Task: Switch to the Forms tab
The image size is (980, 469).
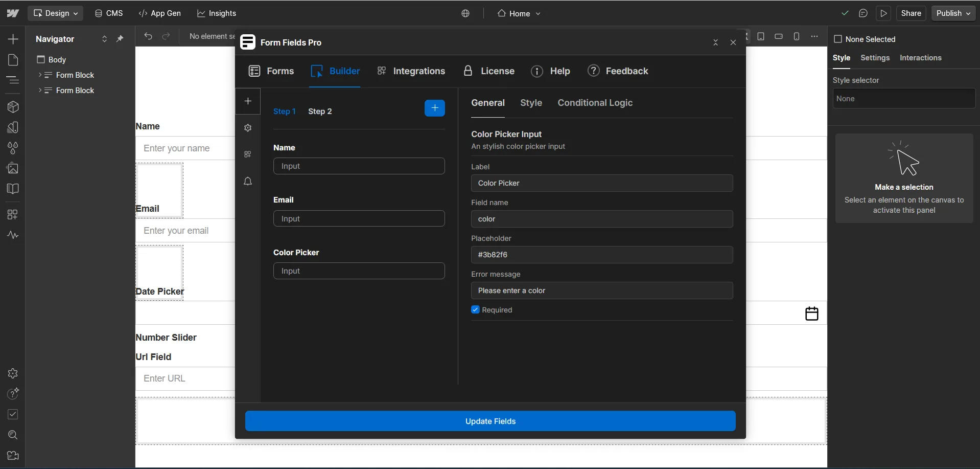Action: point(271,71)
